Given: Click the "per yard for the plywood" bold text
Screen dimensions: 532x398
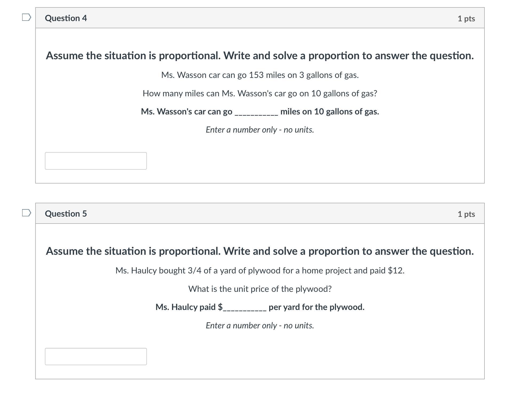Looking at the screenshot, I should coord(316,307).
